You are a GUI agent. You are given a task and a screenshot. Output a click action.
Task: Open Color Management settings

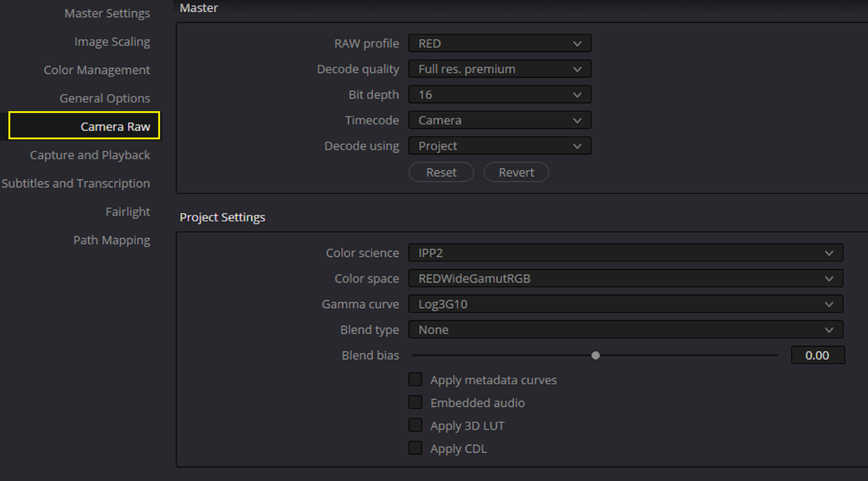[x=97, y=70]
